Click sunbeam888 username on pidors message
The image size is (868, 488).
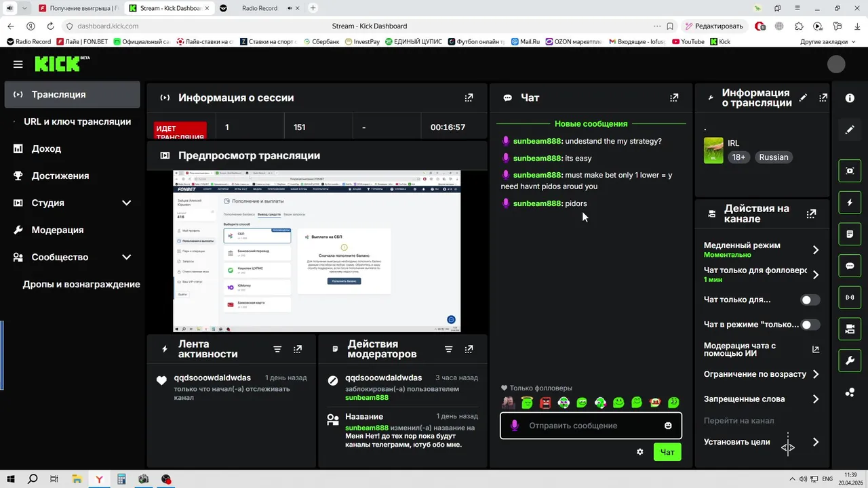(x=538, y=203)
